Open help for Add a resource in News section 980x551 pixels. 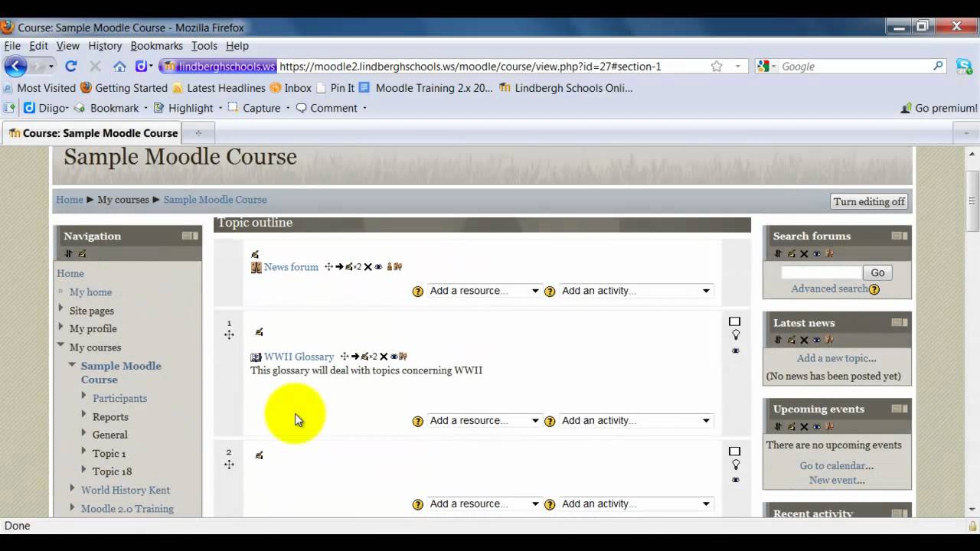pyautogui.click(x=418, y=292)
